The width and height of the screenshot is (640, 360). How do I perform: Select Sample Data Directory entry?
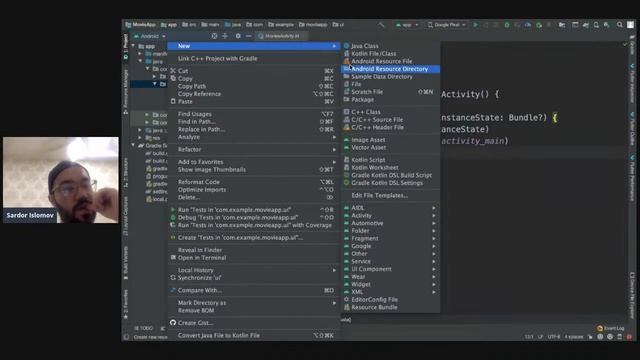390,77
